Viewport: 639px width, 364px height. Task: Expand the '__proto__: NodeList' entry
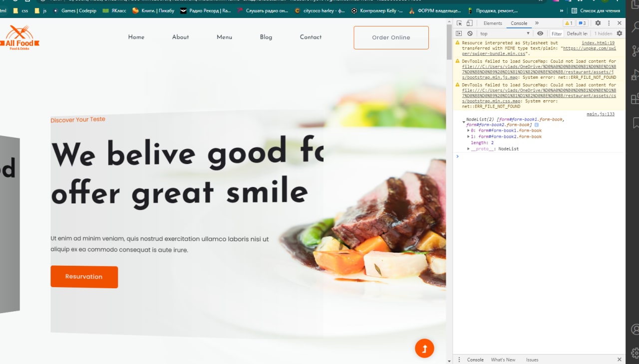click(468, 149)
